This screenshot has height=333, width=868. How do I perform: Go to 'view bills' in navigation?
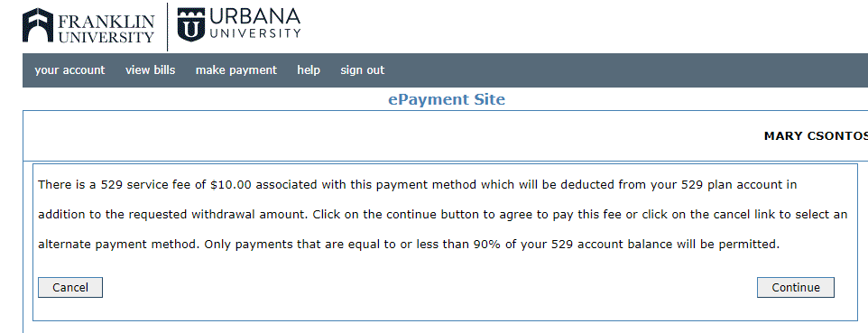click(150, 70)
